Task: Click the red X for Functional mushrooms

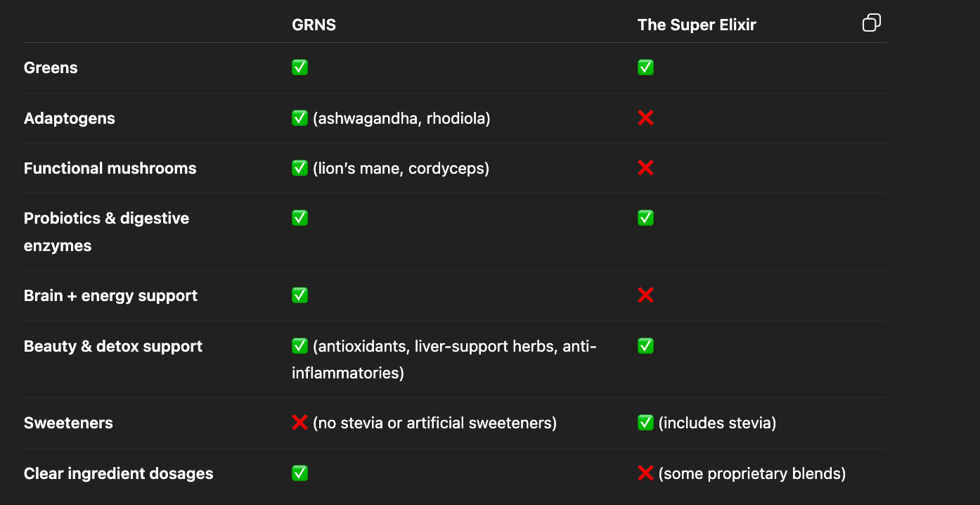Action: (x=645, y=167)
